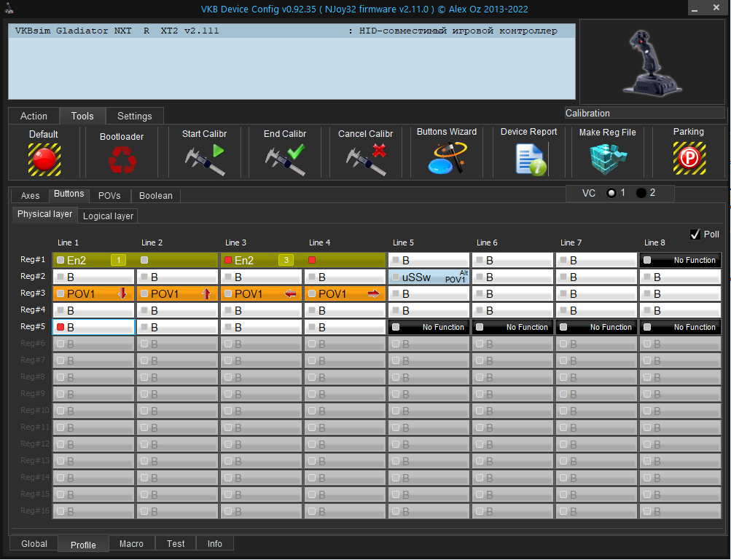Cancel calibration via Cancel Calibr icon
The height and width of the screenshot is (560, 731).
365,159
